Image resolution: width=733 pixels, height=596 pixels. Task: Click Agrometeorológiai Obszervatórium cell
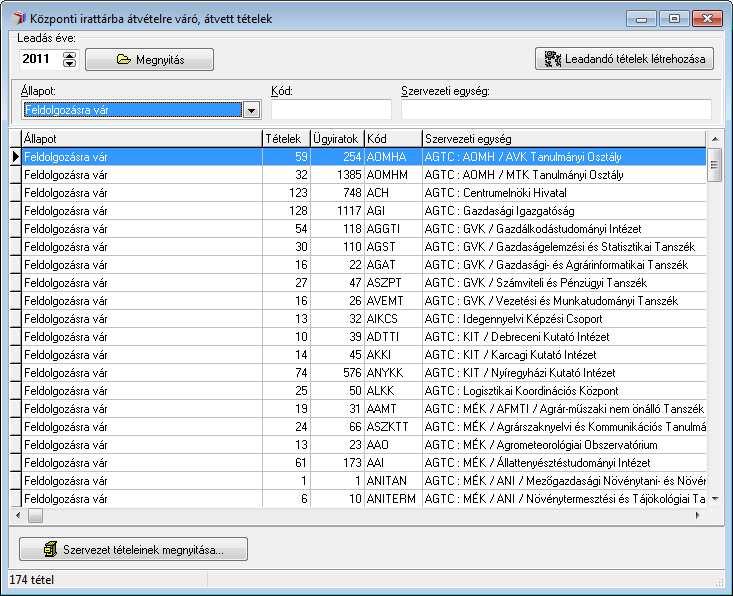(564, 445)
